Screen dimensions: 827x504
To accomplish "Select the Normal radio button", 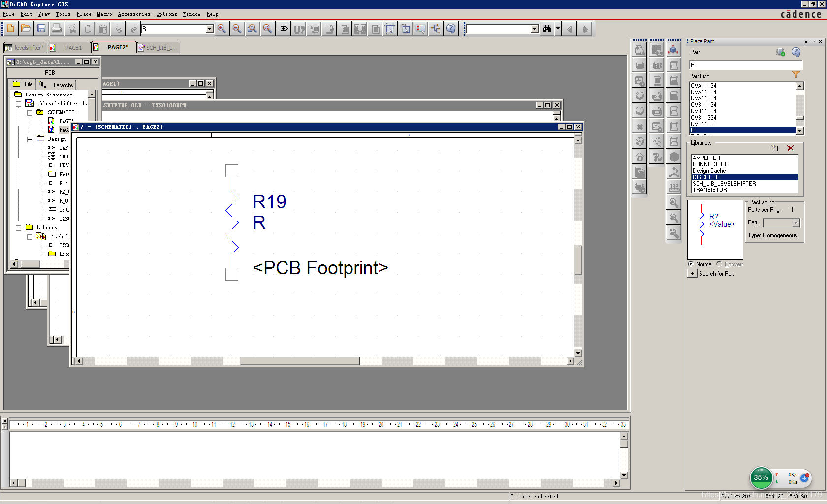I will [691, 264].
